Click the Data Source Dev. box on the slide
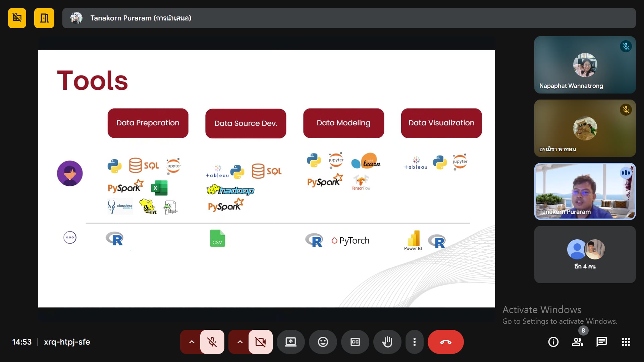This screenshot has height=362, width=644. point(246,123)
